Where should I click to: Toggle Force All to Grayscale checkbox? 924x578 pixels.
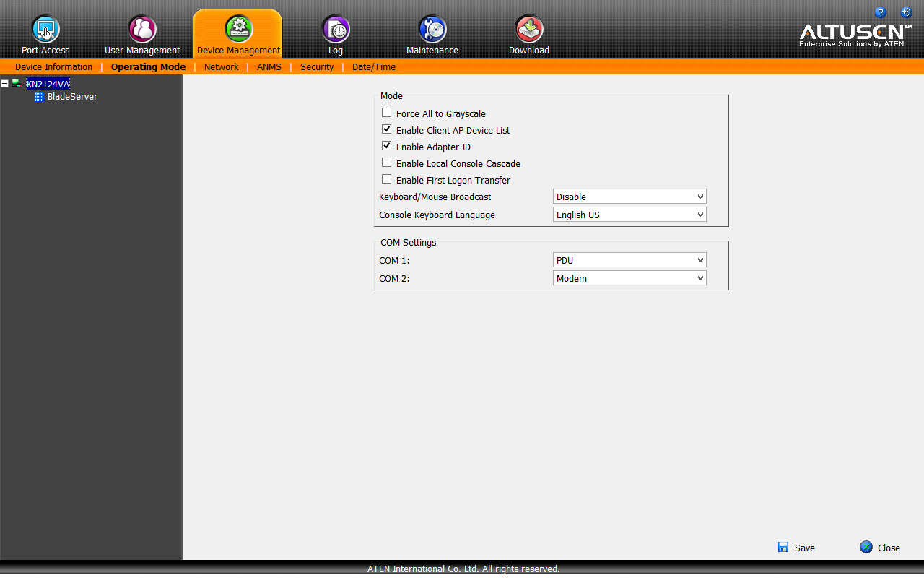click(387, 113)
